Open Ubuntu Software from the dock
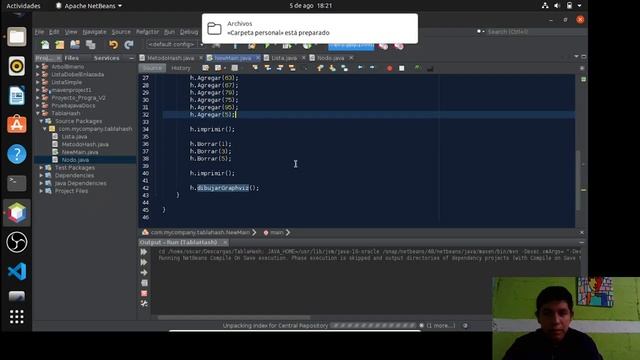 (17, 124)
